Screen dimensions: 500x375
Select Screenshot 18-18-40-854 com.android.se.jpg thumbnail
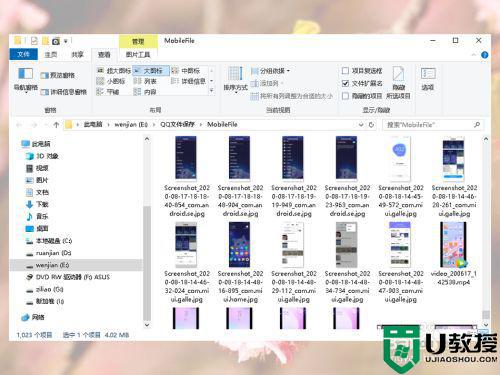tap(186, 158)
